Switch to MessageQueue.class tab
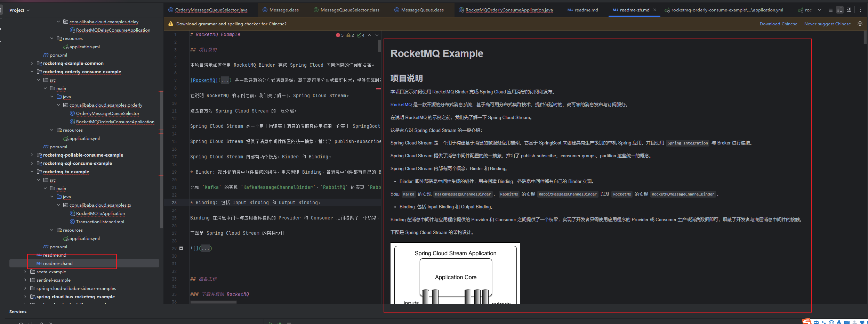This screenshot has height=324, width=868. 419,10
